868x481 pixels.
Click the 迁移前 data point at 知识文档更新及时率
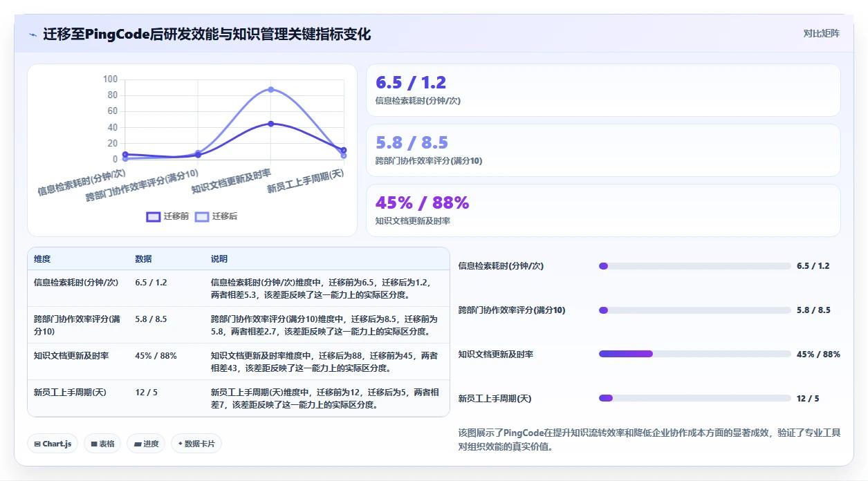pyautogui.click(x=271, y=124)
